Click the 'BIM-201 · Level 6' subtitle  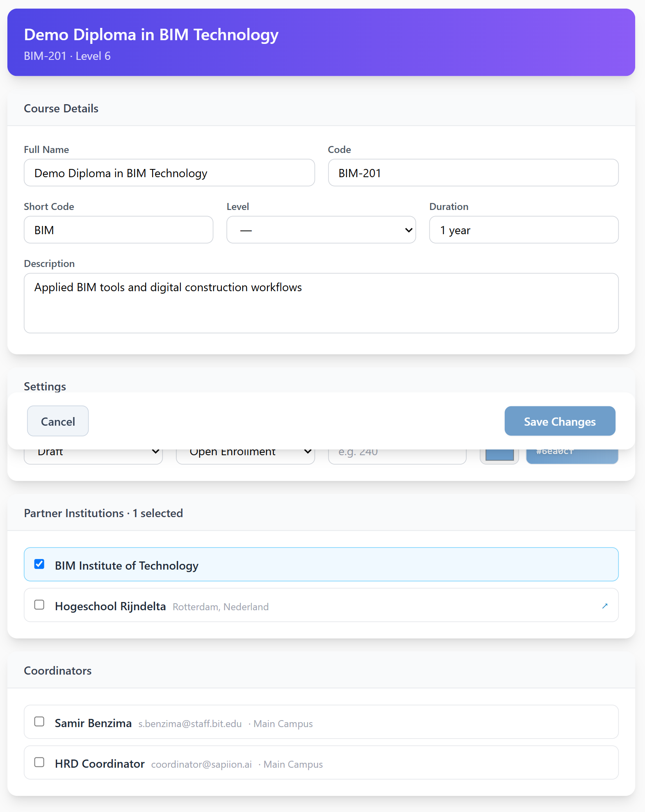tap(67, 56)
